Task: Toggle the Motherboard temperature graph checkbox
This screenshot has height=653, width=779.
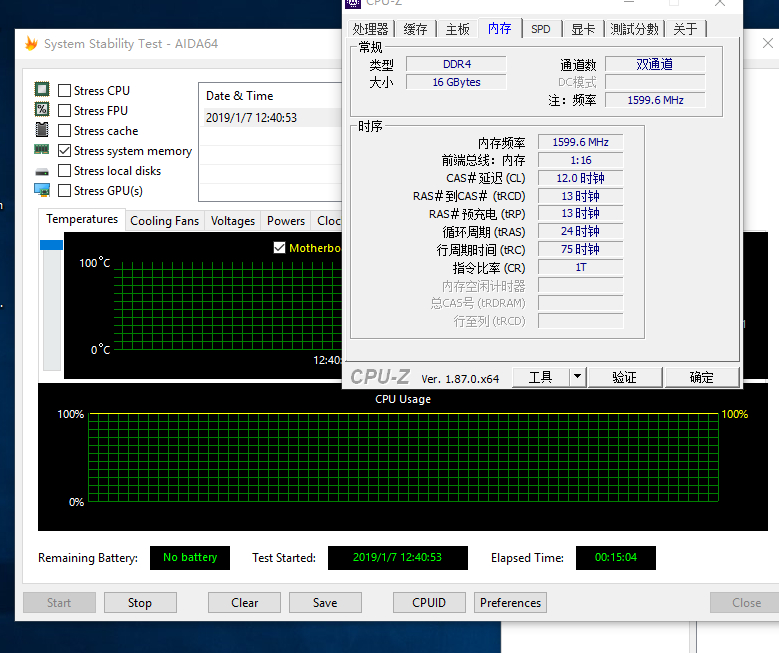Action: click(x=279, y=247)
